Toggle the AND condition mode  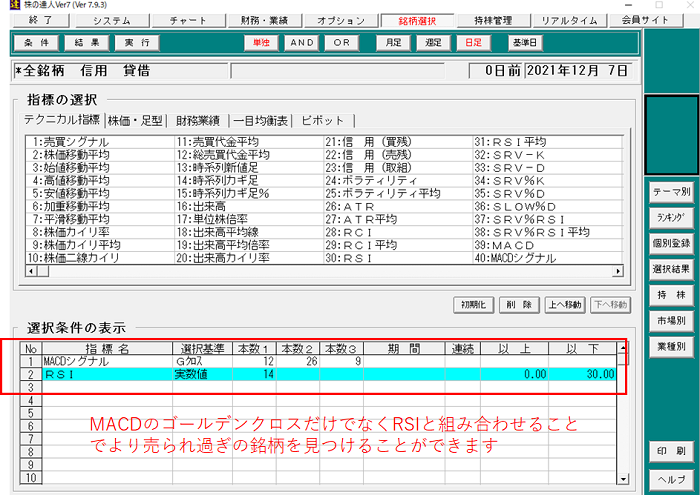point(302,43)
